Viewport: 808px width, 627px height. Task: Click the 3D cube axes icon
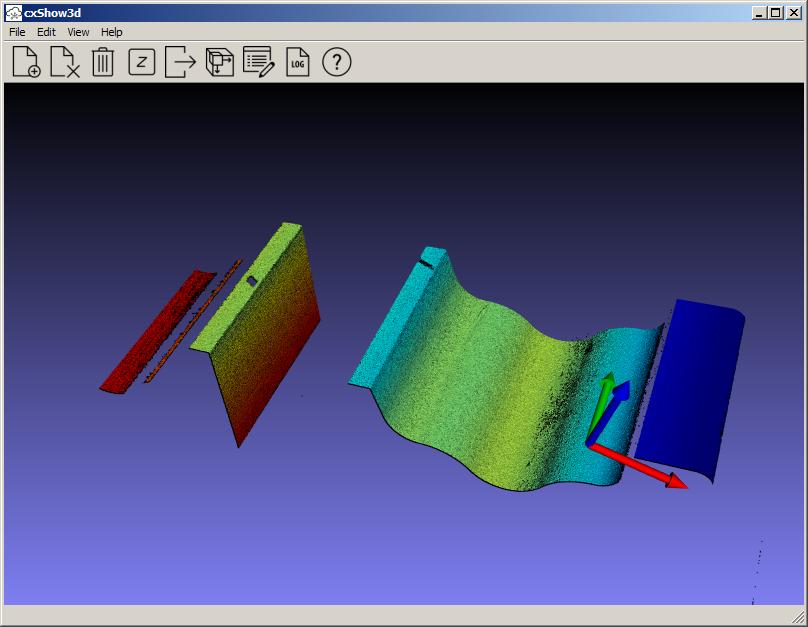(x=220, y=62)
